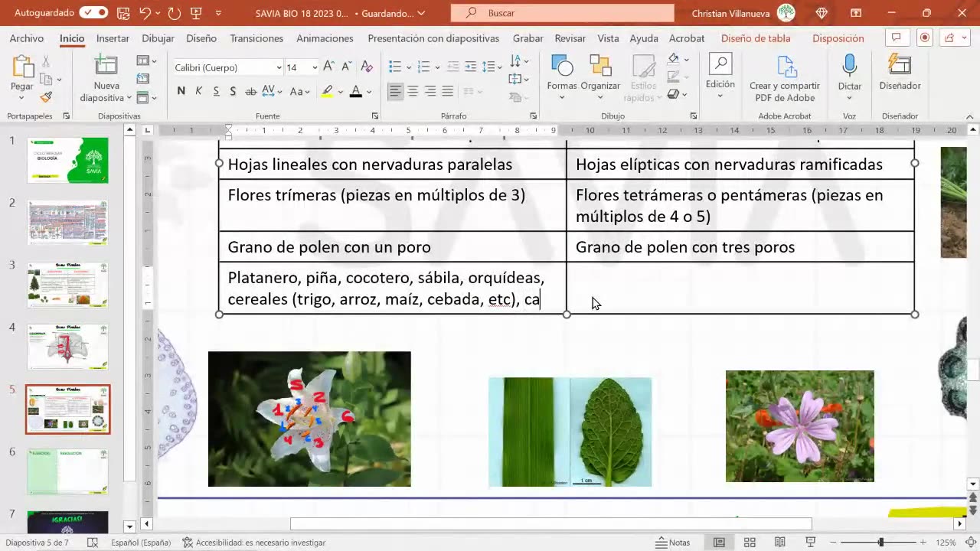Screen dimensions: 980x551
Task: Switch to reading view icon
Action: click(779, 543)
